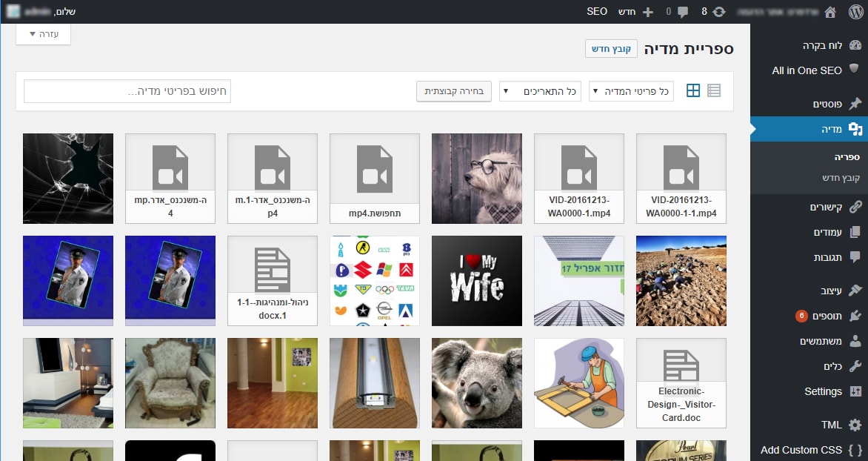Open SEO in the admin bar
868x461 pixels.
click(597, 12)
